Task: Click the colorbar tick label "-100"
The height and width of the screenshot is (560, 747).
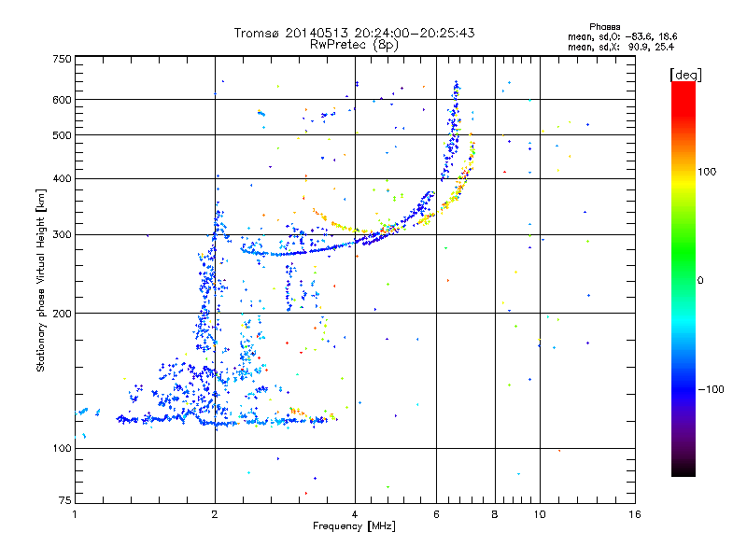Action: click(x=711, y=389)
